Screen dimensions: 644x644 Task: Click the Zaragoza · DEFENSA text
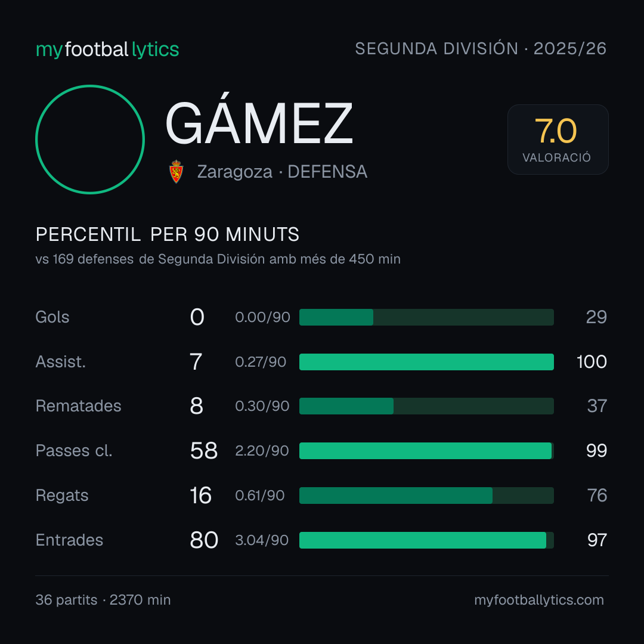(282, 172)
